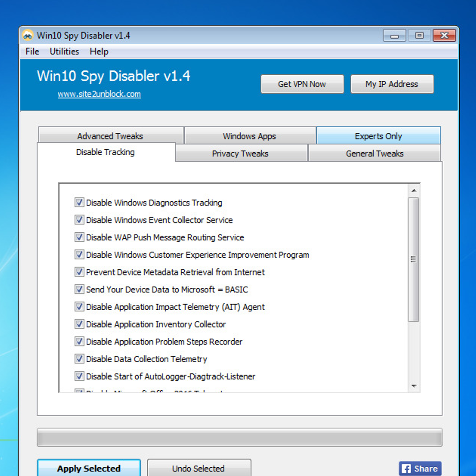The width and height of the screenshot is (476, 476).
Task: Toggle Disable Windows Diagnostics Tracking checkbox
Action: (79, 202)
